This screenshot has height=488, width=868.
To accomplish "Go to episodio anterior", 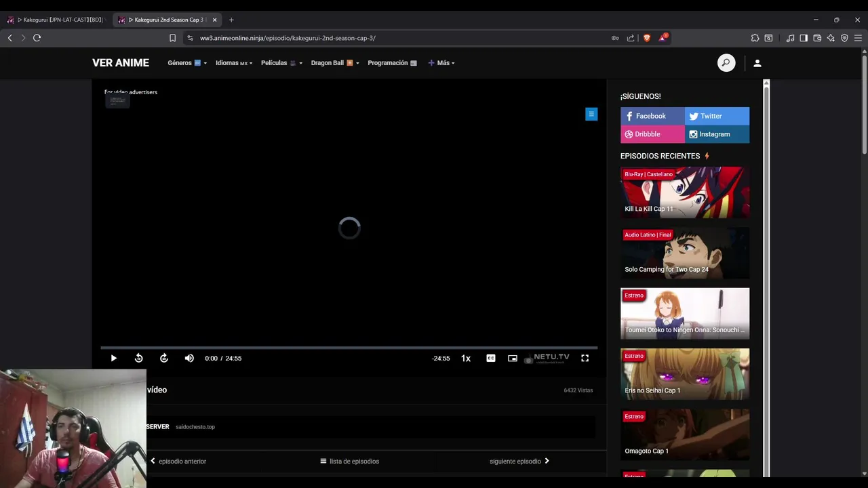I will pos(178,461).
